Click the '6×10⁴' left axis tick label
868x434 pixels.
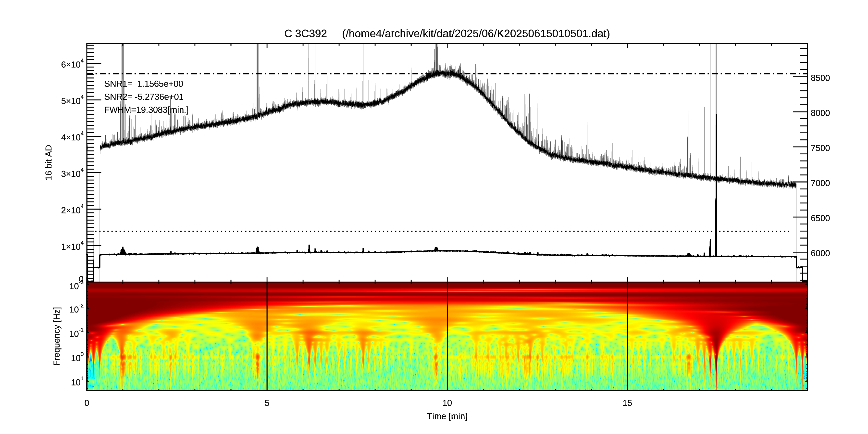(72, 64)
